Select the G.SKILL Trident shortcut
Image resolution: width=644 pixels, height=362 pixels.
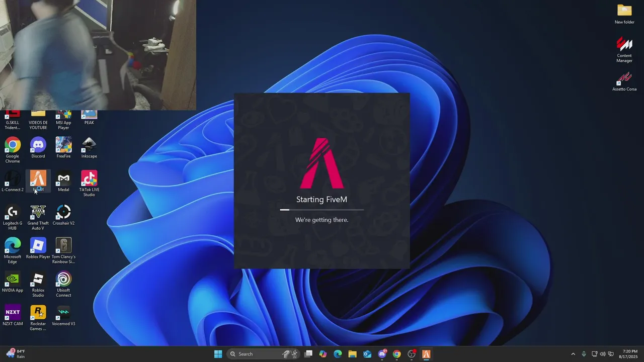13,120
